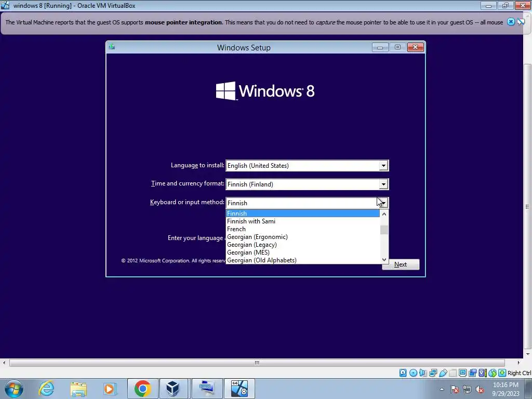This screenshot has height=399, width=532.
Task: Pick Georgian (Legacy) from the list
Action: 303,245
